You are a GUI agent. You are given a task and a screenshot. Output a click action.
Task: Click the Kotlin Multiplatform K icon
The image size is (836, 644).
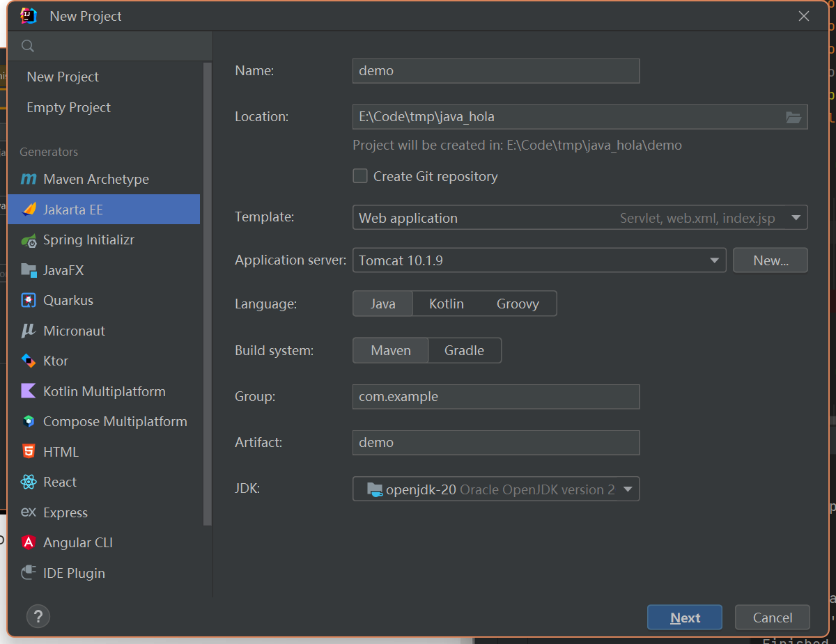tap(29, 391)
